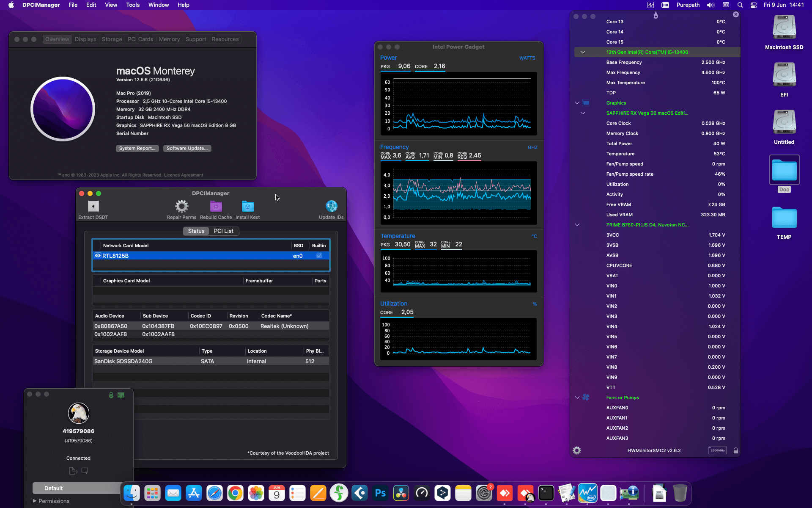Click the Rebuild Cache folder icon
Image resolution: width=812 pixels, height=508 pixels.
click(216, 206)
